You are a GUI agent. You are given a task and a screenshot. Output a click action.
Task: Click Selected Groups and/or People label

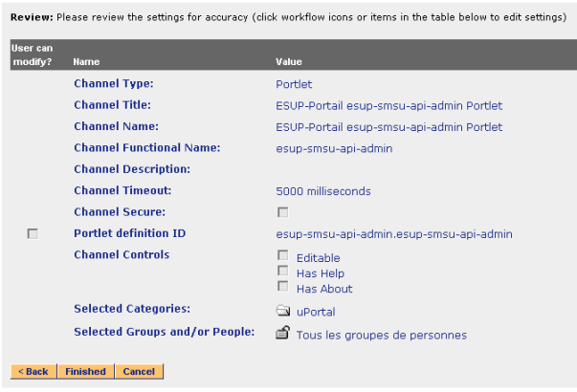point(165,332)
